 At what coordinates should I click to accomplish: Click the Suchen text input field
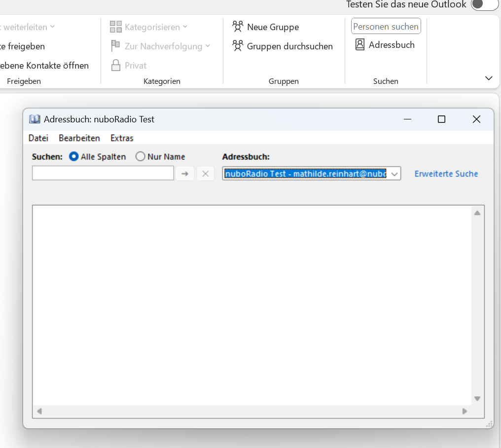click(x=103, y=173)
